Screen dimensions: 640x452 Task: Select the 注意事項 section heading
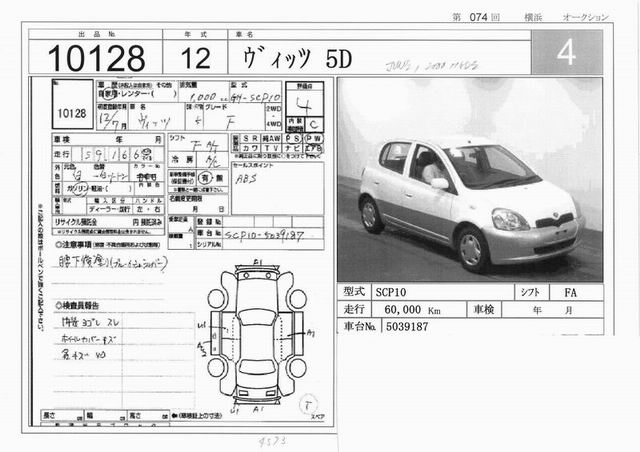(108, 245)
